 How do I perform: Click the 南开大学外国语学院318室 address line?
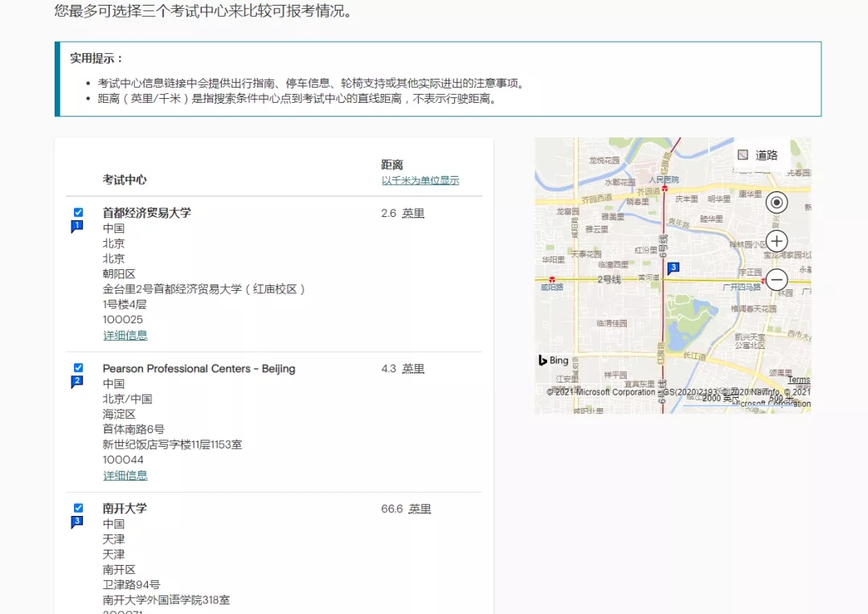coord(166,600)
